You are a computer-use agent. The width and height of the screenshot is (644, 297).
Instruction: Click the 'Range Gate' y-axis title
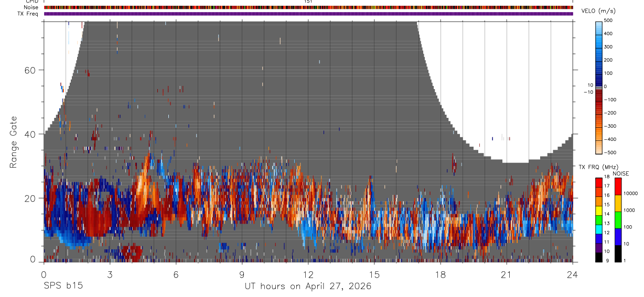(x=14, y=142)
